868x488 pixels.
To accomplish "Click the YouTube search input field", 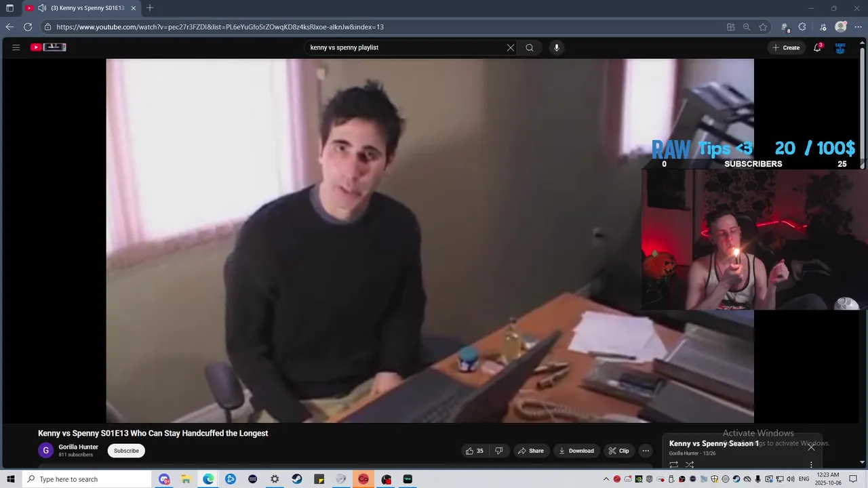I will coord(406,47).
